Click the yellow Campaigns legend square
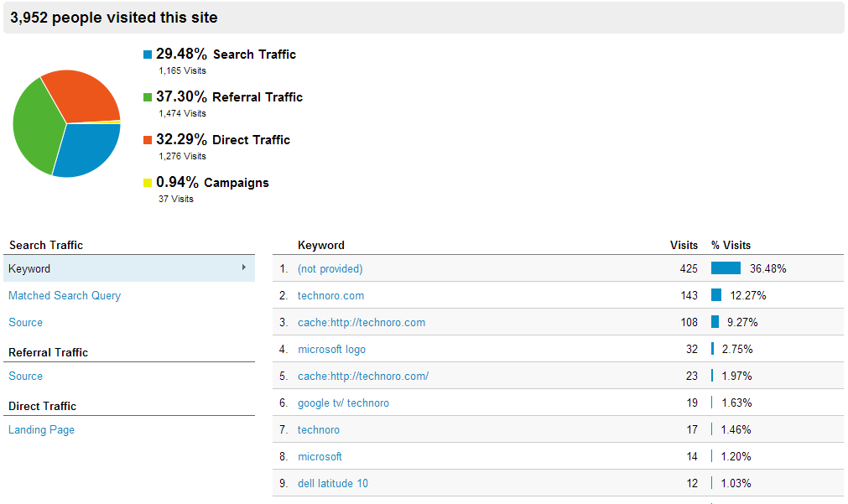 (148, 183)
